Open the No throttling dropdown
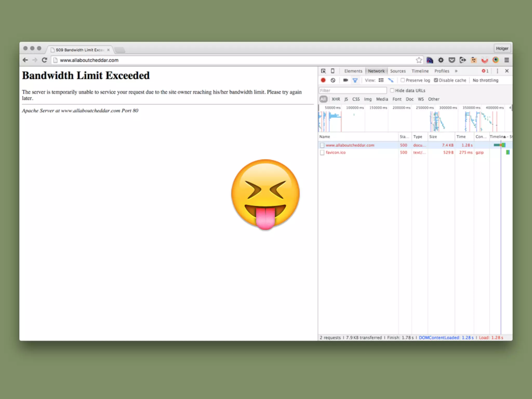 click(485, 80)
